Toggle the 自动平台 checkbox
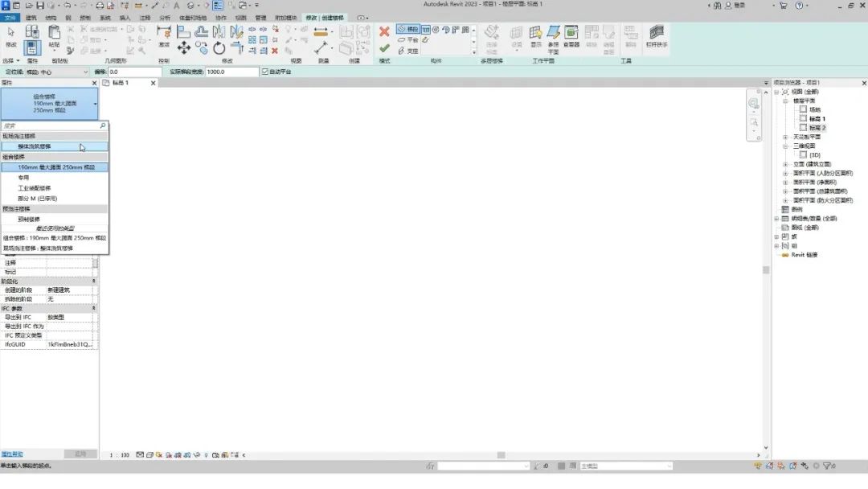 point(265,72)
